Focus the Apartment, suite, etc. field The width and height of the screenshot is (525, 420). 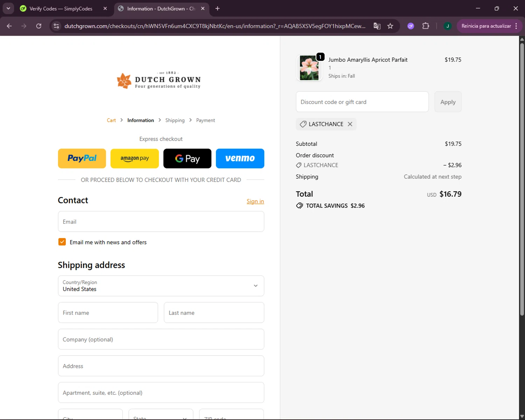pos(161,392)
